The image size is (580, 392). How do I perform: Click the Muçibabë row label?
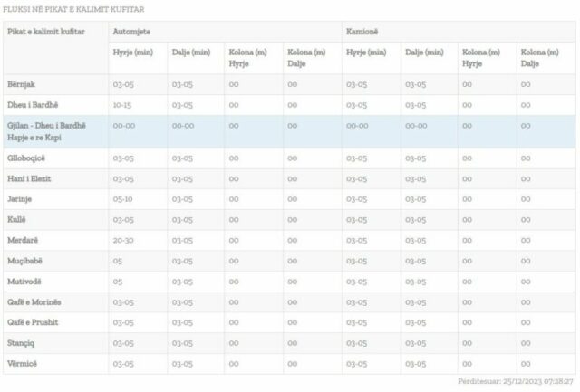tap(25, 261)
